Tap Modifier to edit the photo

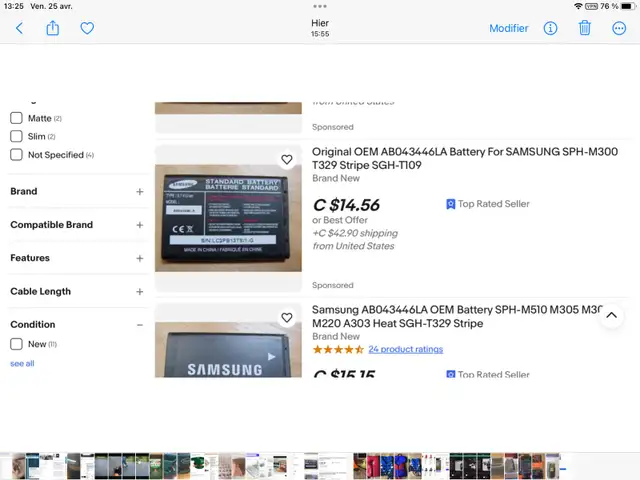[x=509, y=28]
